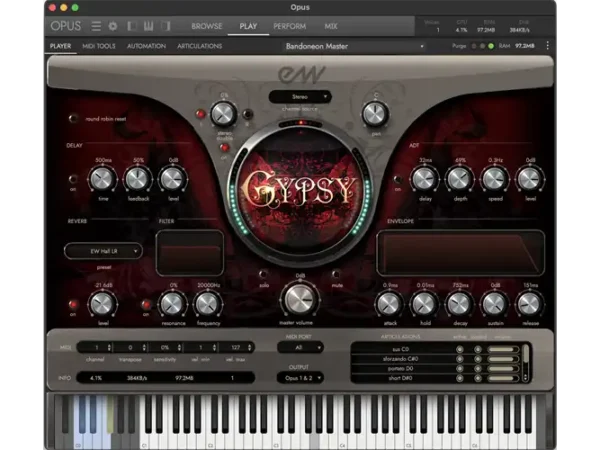Toggle active for sus C0 articulation
This screenshot has height=450, width=600.
(460, 349)
